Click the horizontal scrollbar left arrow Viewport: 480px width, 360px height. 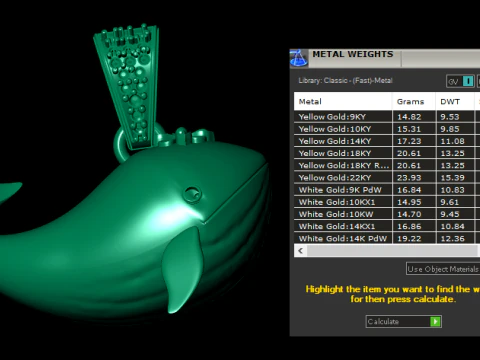pyautogui.click(x=301, y=250)
